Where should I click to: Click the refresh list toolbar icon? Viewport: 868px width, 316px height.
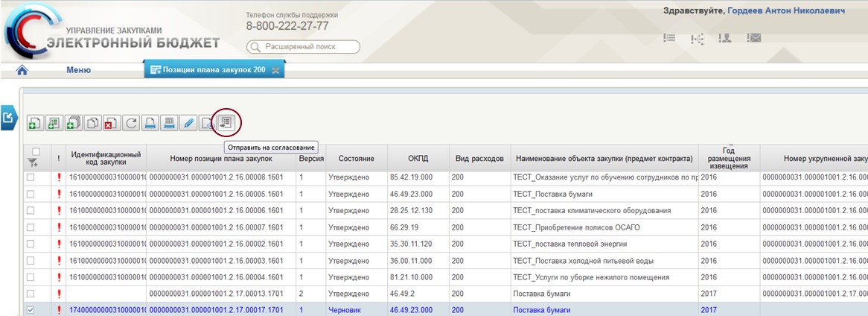pyautogui.click(x=130, y=123)
